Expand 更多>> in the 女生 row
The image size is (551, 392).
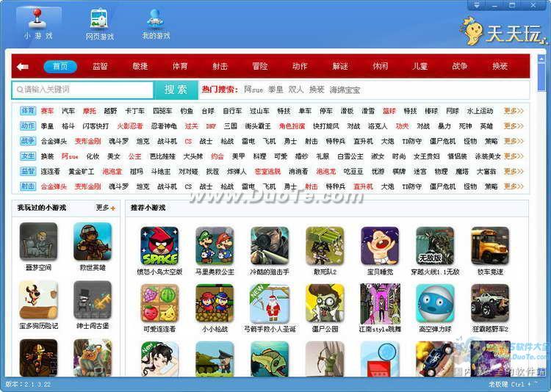click(514, 156)
